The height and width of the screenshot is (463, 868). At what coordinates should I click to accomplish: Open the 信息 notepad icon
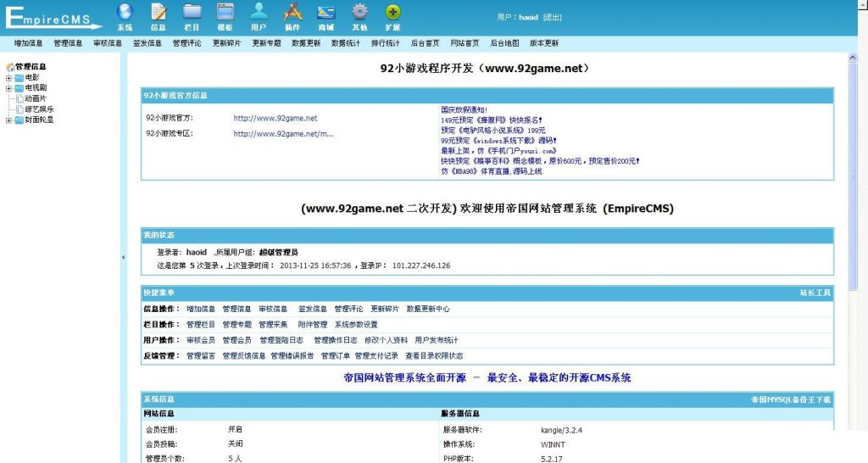159,12
